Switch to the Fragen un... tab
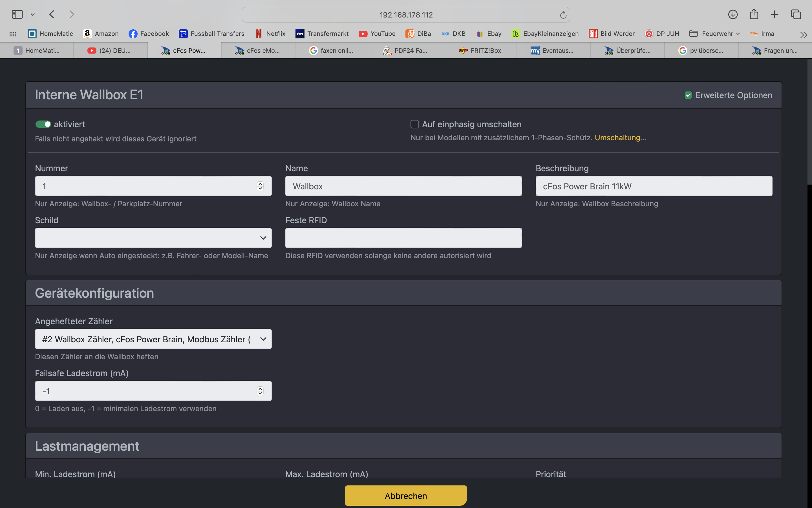Image resolution: width=812 pixels, height=508 pixels. pos(775,51)
